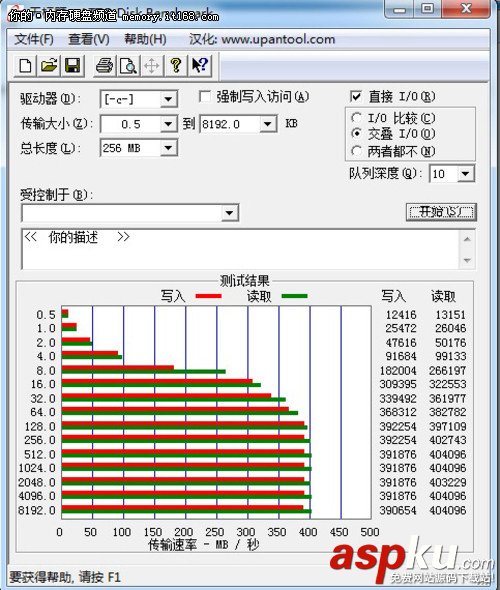Open the 0.5 transfer size start dropdown
The width and height of the screenshot is (500, 590).
click(x=168, y=124)
